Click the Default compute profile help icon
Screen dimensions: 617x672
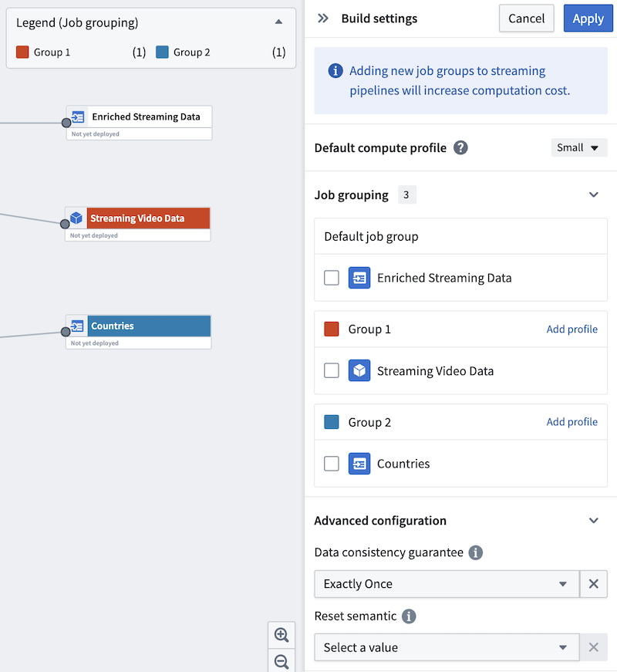(460, 148)
